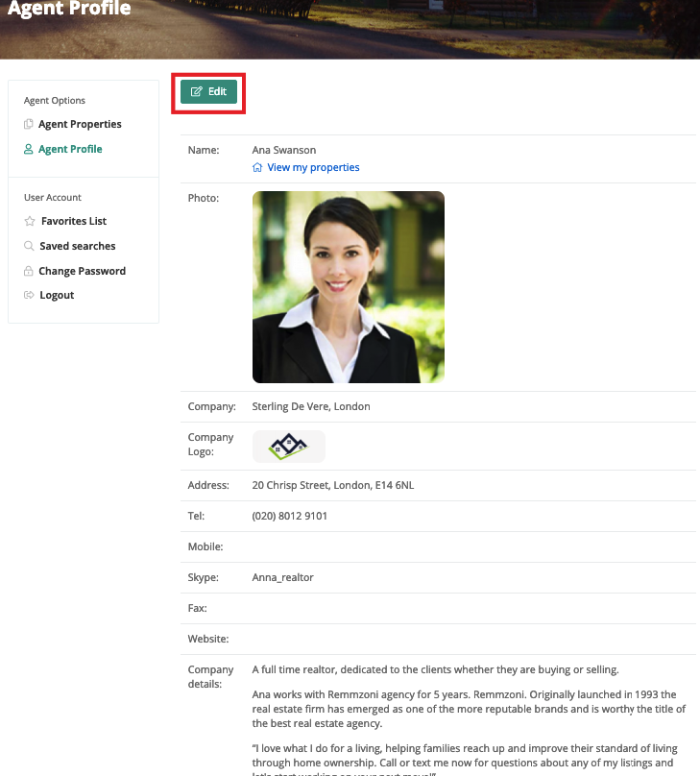Open Saved searches from the sidebar

[x=78, y=247]
